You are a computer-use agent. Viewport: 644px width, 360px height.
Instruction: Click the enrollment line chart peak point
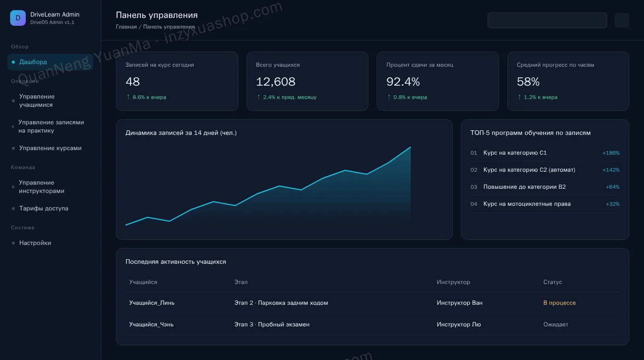coord(410,147)
